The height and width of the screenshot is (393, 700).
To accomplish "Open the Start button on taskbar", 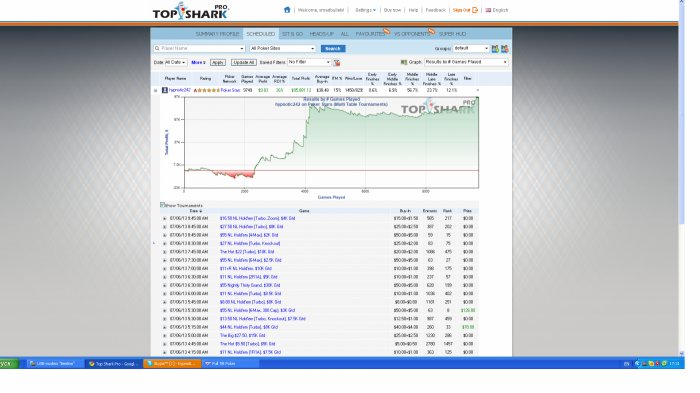I will click(9, 364).
